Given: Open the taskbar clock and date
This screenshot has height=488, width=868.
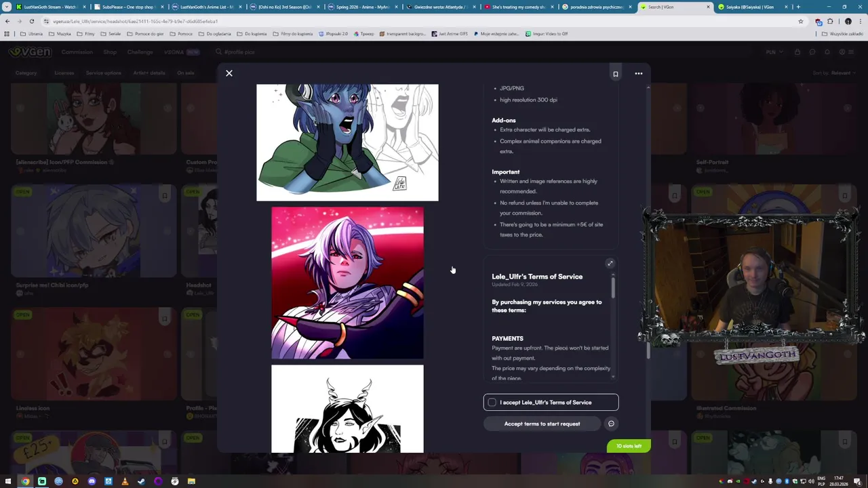Looking at the screenshot, I should click(839, 481).
